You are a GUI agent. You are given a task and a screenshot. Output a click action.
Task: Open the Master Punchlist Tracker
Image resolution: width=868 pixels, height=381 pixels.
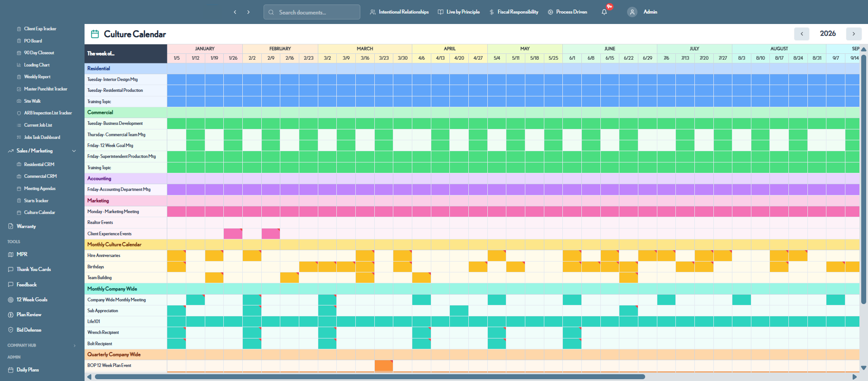pos(45,89)
